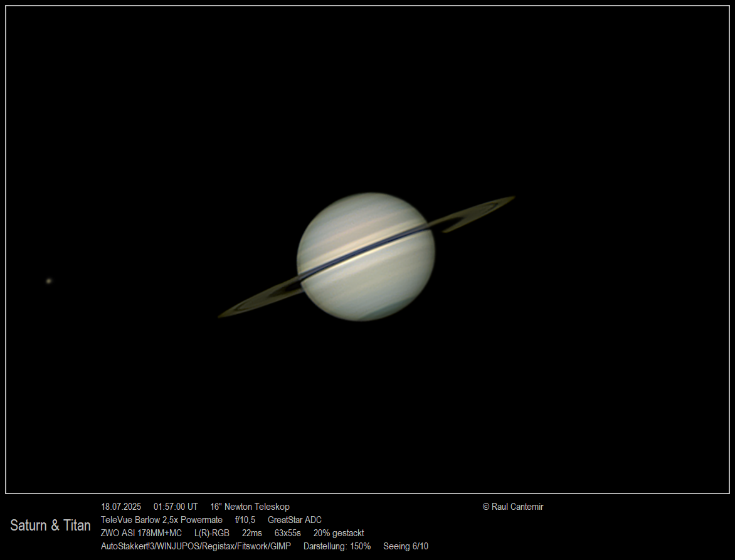Click the Darstellung: 150% text
Viewport: 735px width, 560px height.
337,546
